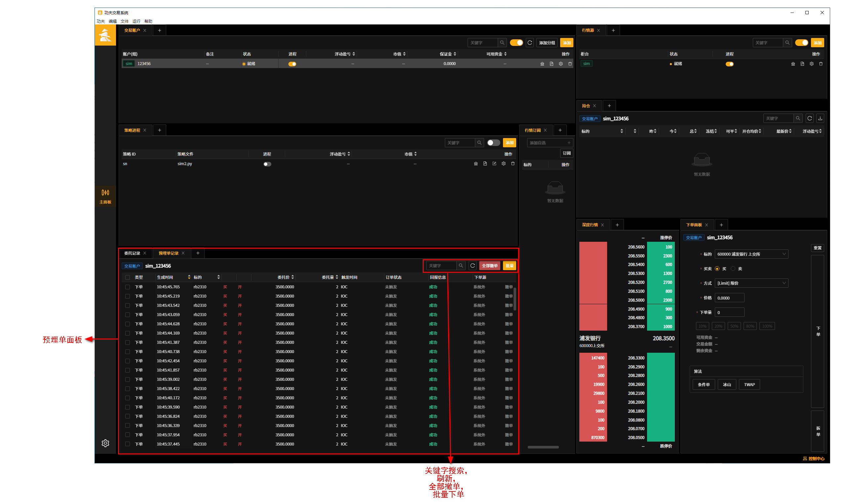Delete strategy sn with trash icon
This screenshot has width=848, height=504.
click(513, 164)
